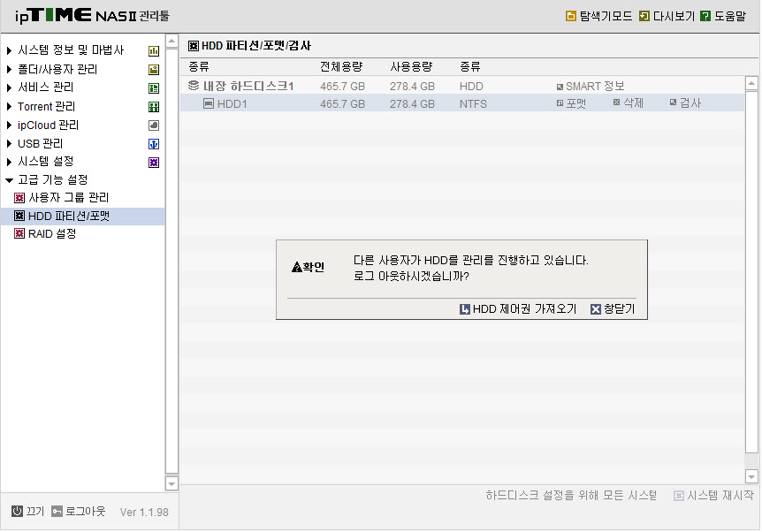Click the 시스템 정보 및 마법사 chart icon
Screen dimensions: 762x532
click(154, 51)
